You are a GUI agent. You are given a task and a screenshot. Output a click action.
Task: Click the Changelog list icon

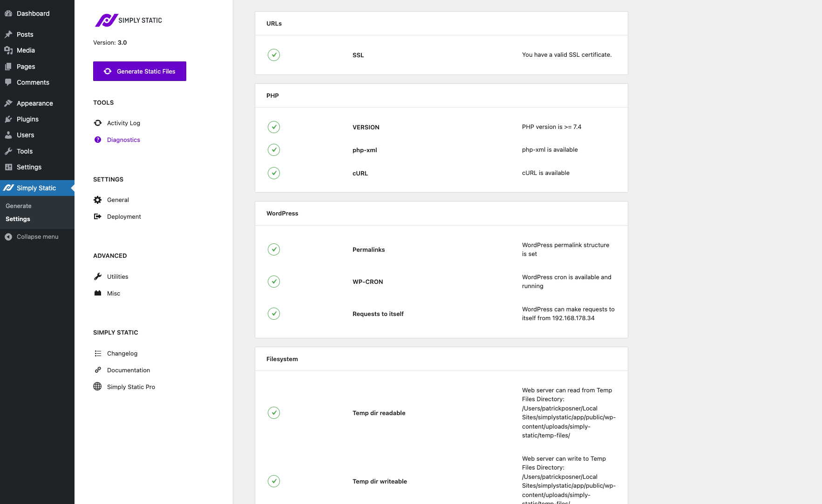tap(98, 353)
